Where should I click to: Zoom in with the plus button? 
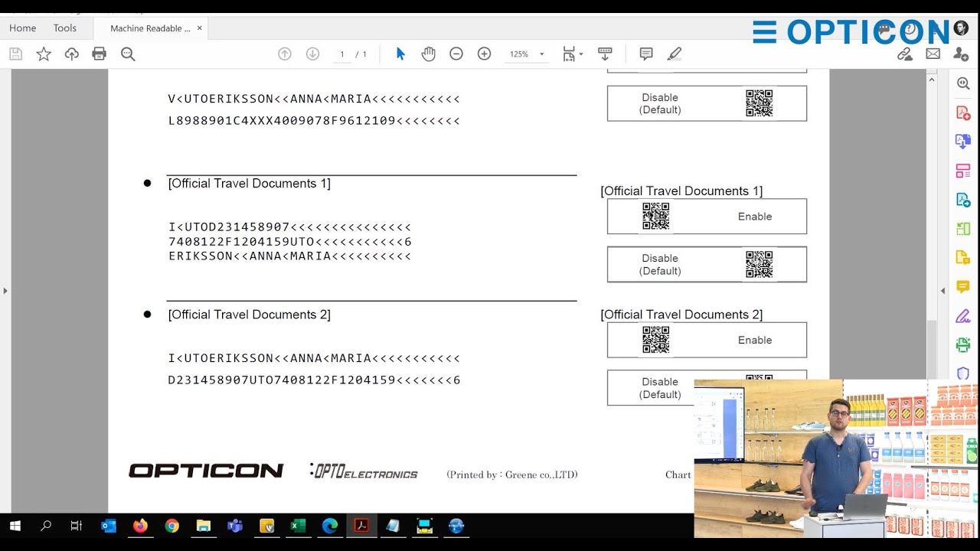pyautogui.click(x=484, y=54)
